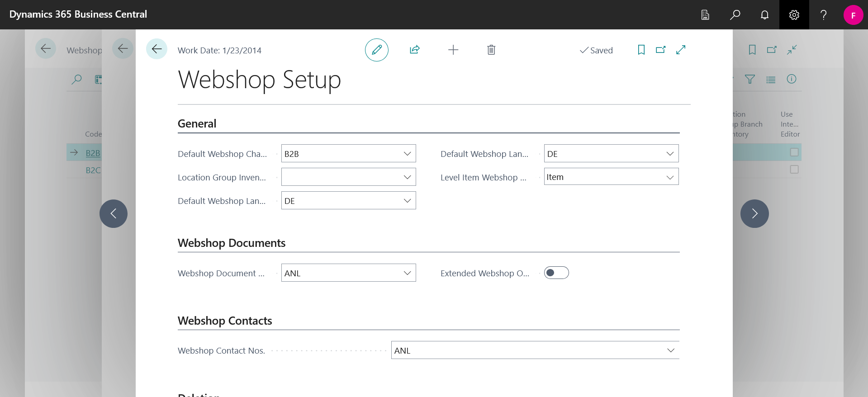This screenshot has height=397, width=868.
Task: Open the company information icon in top bar
Action: [705, 15]
